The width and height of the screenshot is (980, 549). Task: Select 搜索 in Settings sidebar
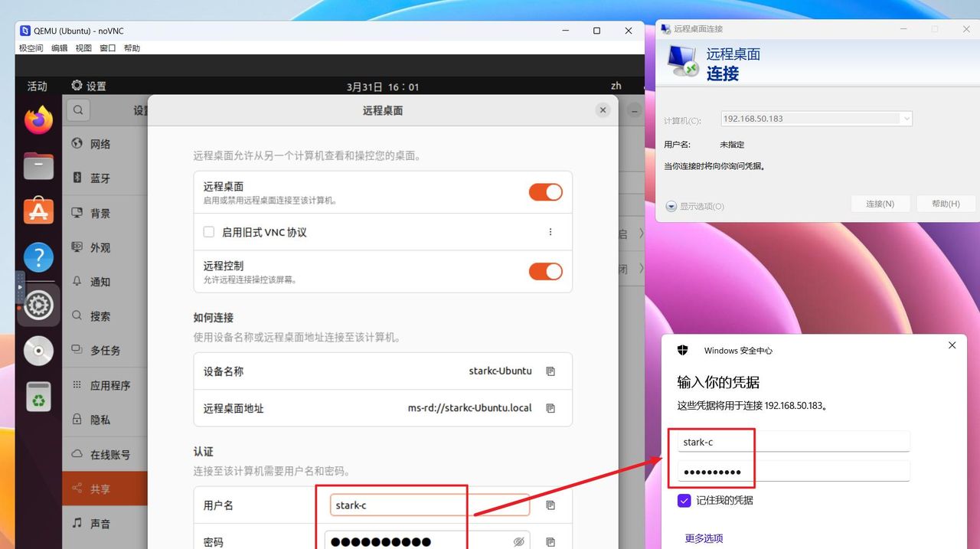(x=105, y=315)
